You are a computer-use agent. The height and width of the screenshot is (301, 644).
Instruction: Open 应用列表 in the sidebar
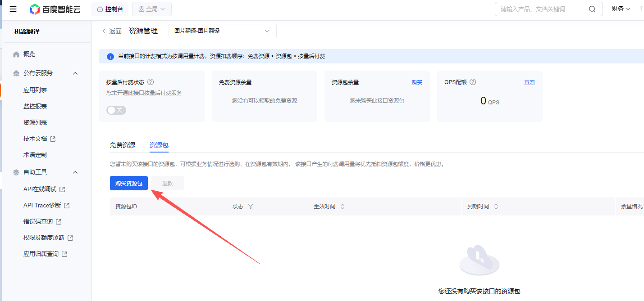pyautogui.click(x=35, y=90)
